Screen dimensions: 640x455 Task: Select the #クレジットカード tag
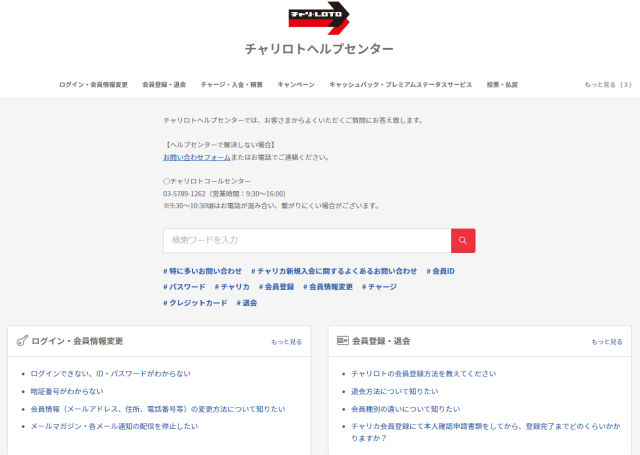195,303
